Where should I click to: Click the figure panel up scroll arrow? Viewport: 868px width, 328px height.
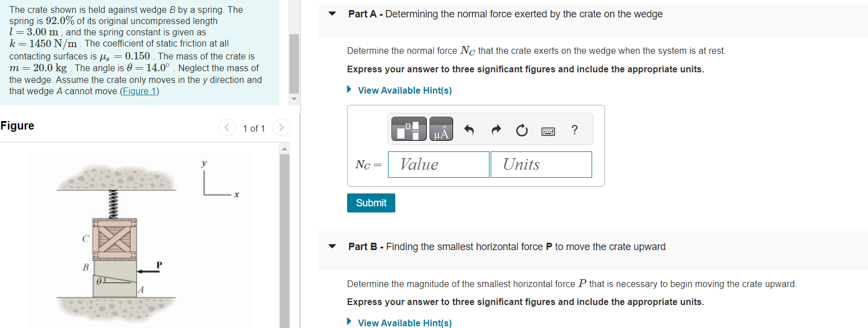point(284,149)
